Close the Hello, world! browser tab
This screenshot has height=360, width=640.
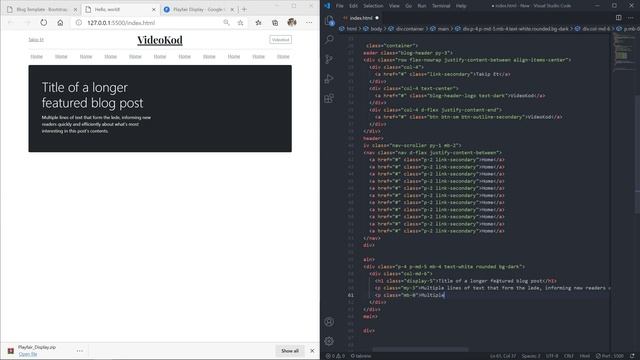[x=154, y=9]
